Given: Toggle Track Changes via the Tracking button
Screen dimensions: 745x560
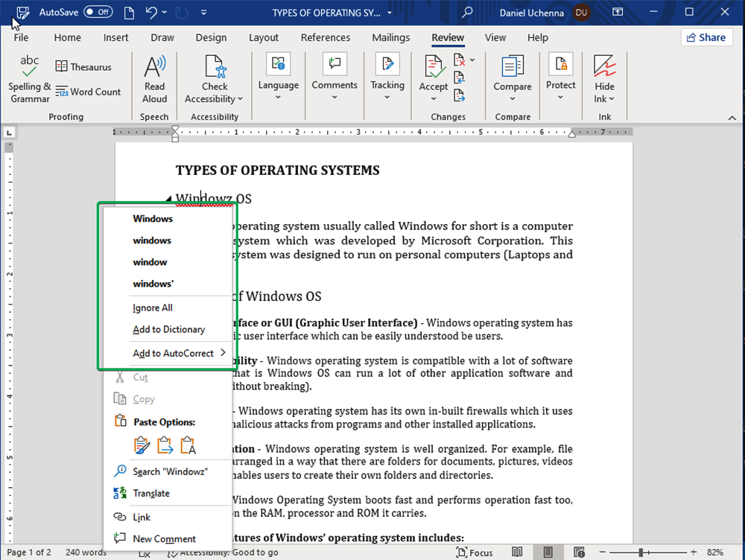Looking at the screenshot, I should pyautogui.click(x=387, y=78).
